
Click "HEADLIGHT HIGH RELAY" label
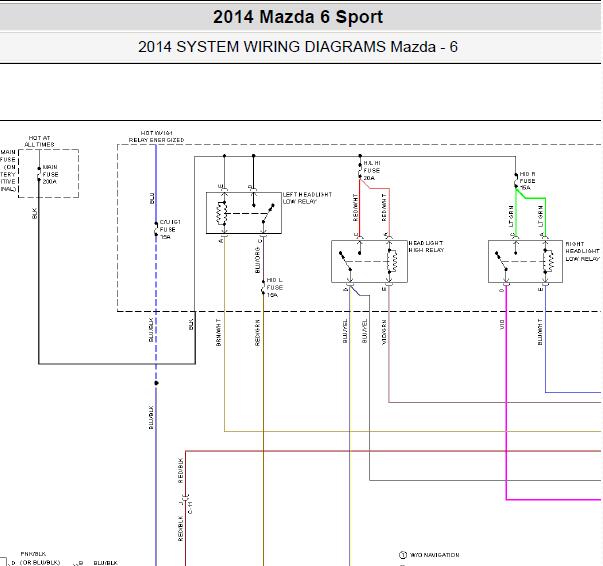426,246
